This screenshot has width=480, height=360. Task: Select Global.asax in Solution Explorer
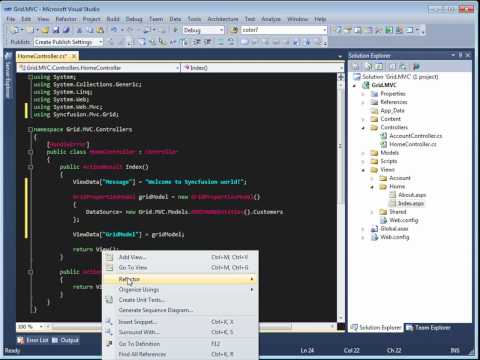[394, 229]
